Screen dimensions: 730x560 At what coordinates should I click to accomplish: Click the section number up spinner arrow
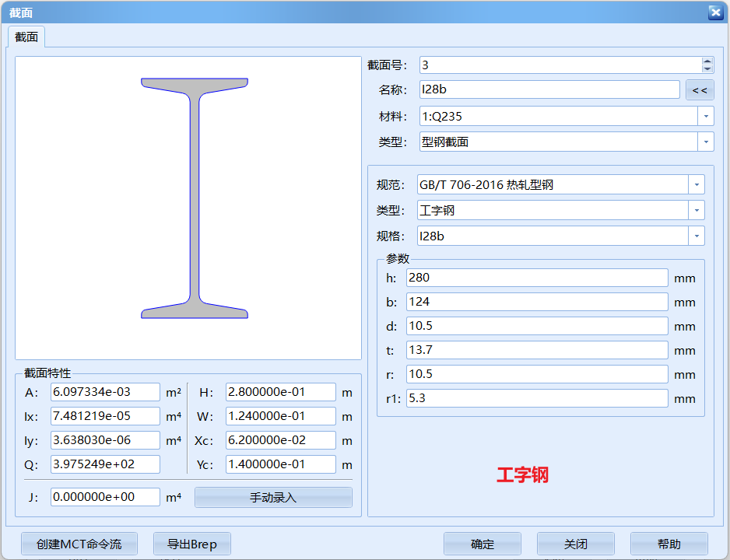[x=707, y=61]
